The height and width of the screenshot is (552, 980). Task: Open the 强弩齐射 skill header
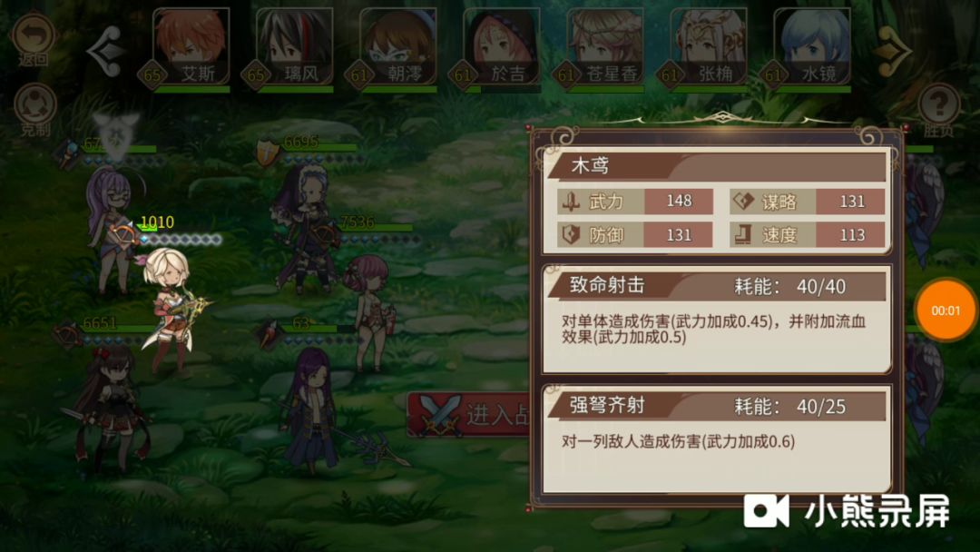(716, 407)
